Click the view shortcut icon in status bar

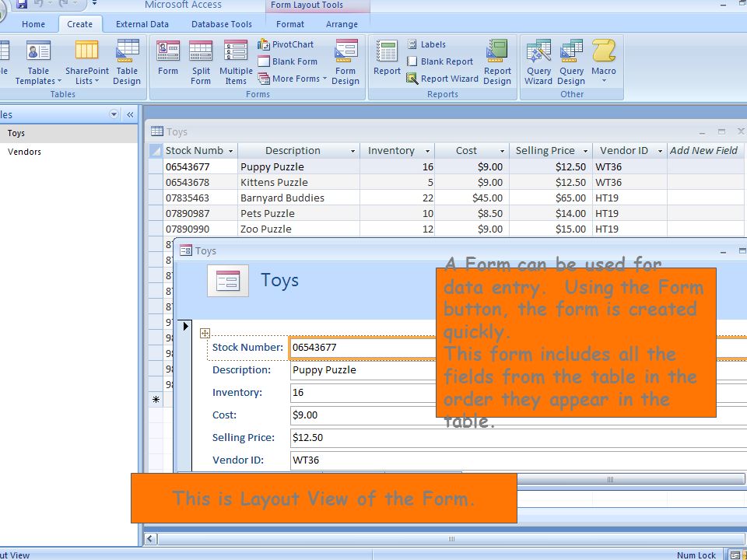tap(735, 555)
